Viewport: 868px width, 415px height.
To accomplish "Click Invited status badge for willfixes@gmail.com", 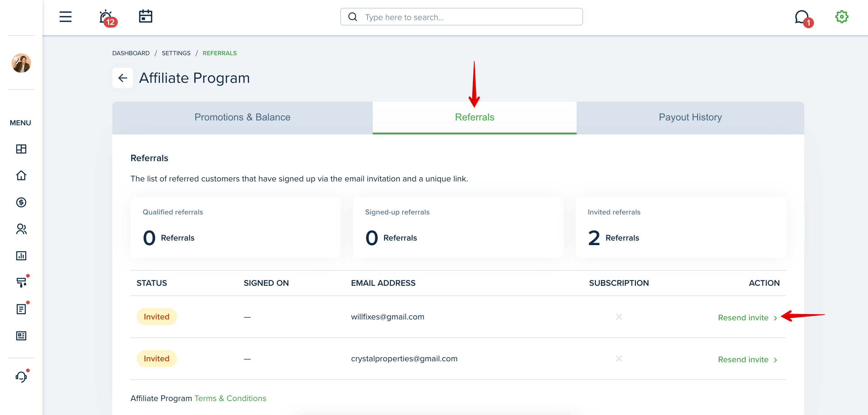I will (x=157, y=317).
